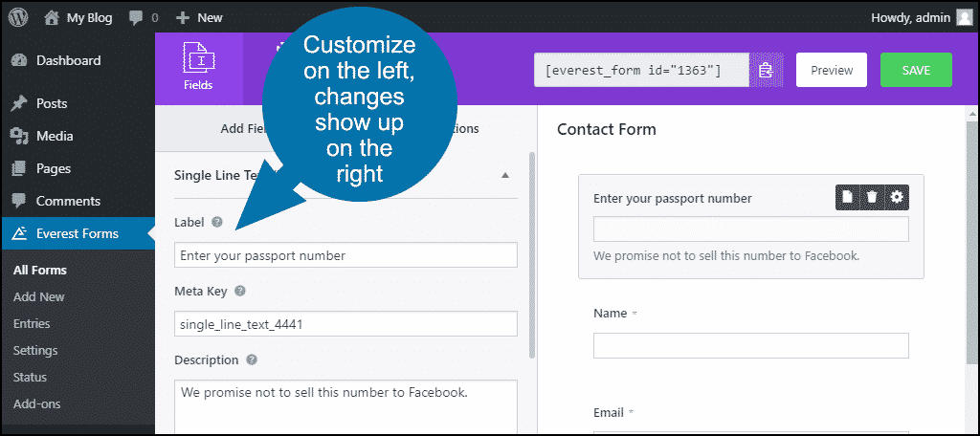
Task: Click the green SAVE button
Action: (916, 70)
